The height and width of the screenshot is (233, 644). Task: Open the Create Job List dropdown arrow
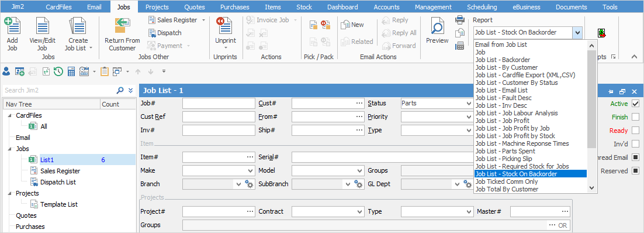click(91, 48)
